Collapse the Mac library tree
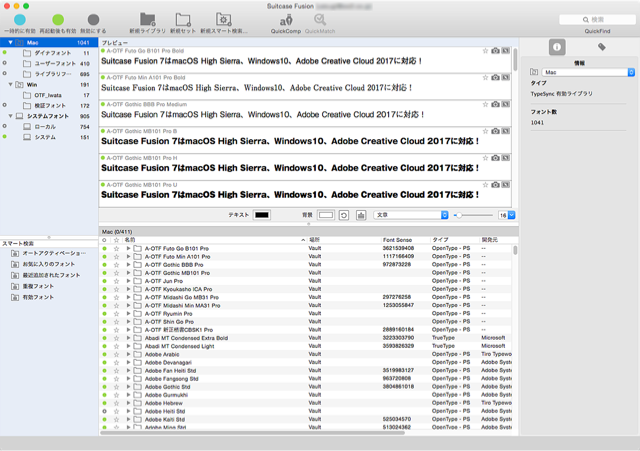This screenshot has width=640, height=451. click(x=10, y=42)
